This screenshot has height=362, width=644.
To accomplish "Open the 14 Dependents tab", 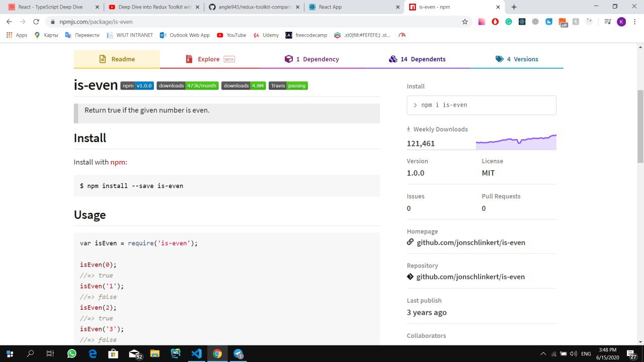I will (417, 59).
